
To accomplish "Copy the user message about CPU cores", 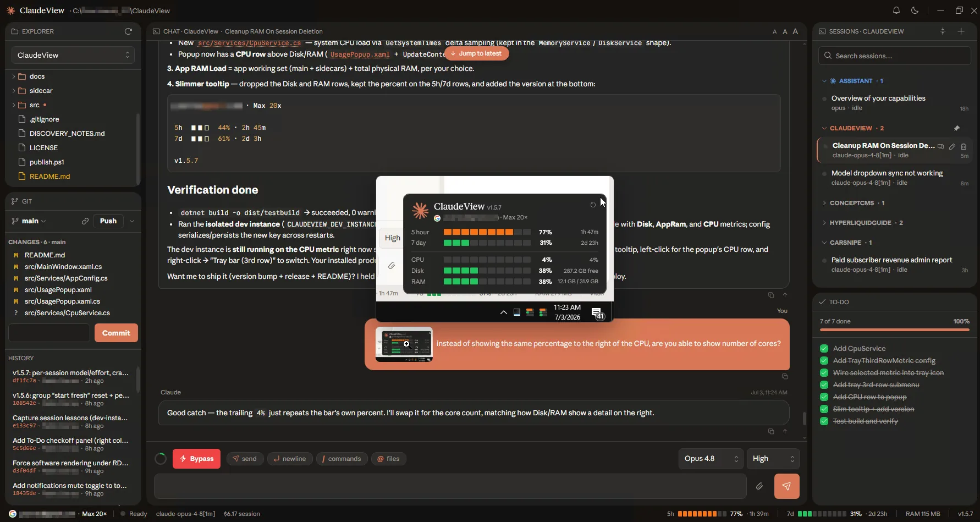I will (785, 377).
